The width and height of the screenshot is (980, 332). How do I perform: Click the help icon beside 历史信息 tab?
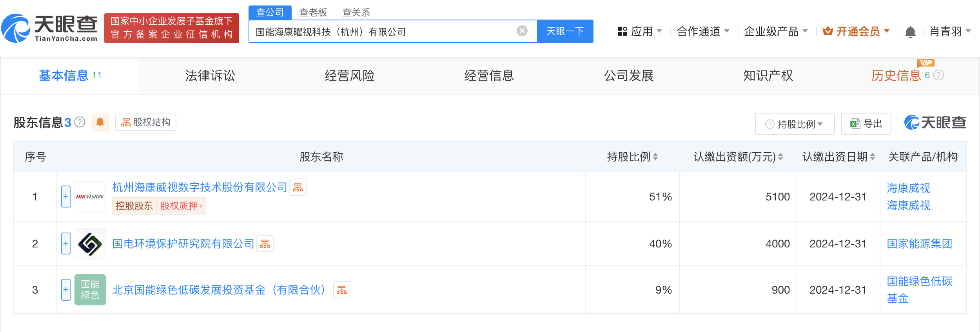[939, 75]
